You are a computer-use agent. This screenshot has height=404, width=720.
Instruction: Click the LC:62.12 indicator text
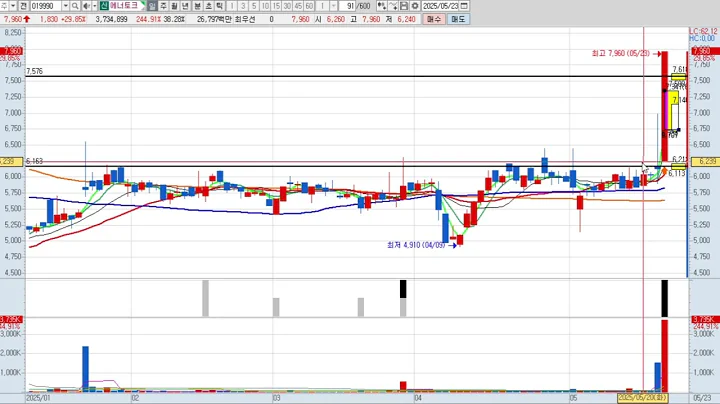(703, 31)
